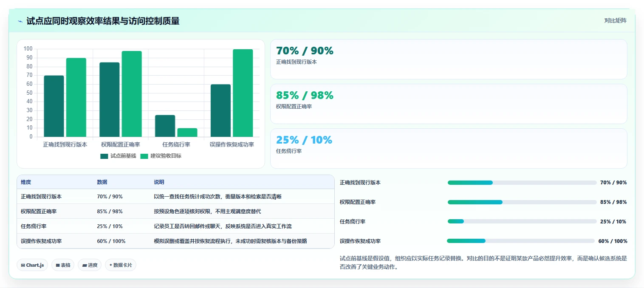Toggle the 建议验收目标 legend swatch
Screen dimensions: 644x288
[144, 156]
